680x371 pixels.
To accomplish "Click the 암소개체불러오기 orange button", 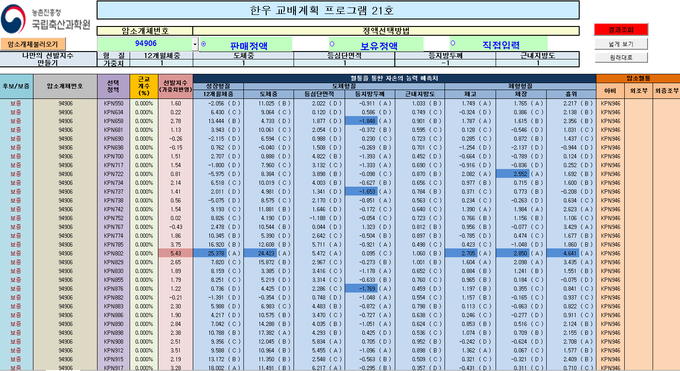I will pyautogui.click(x=33, y=44).
